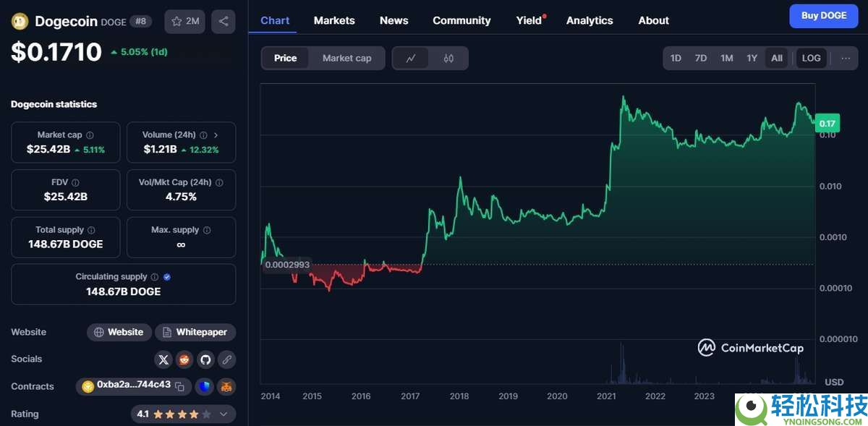Switch to the Markets tab
Viewport: 868px width, 426px height.
(x=334, y=20)
